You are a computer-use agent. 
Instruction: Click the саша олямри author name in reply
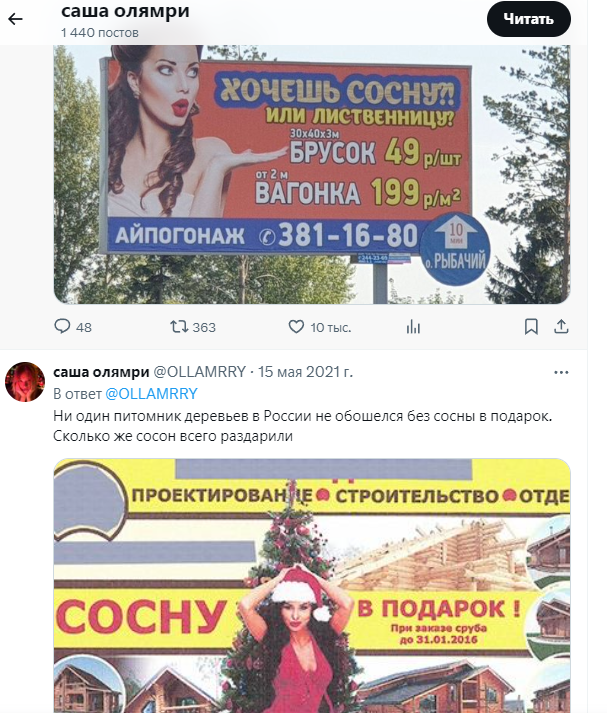click(x=101, y=372)
